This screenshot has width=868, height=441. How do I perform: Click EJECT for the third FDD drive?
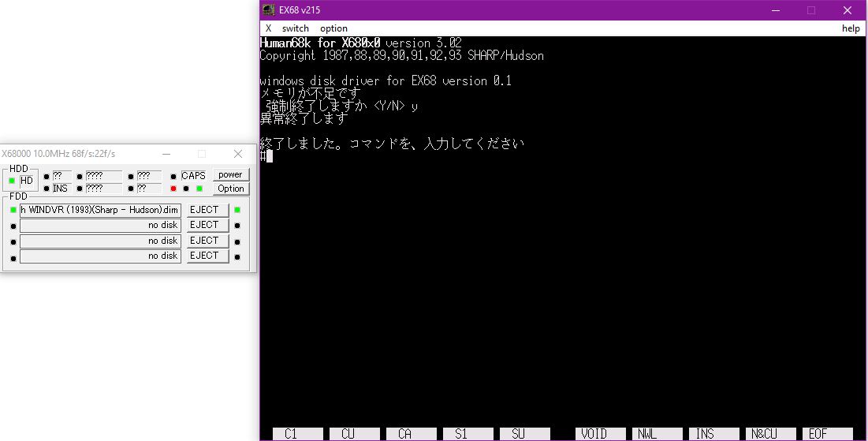(x=207, y=241)
